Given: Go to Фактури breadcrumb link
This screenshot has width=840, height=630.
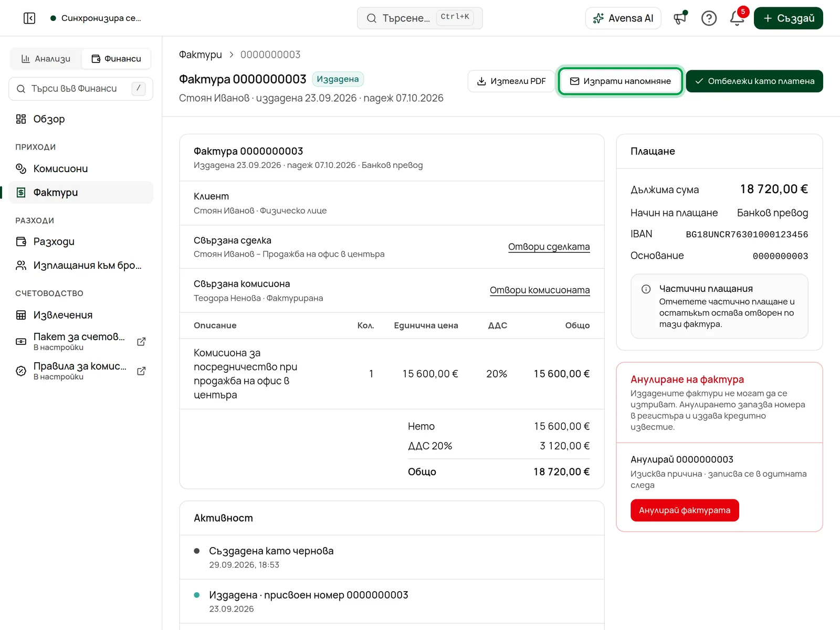Looking at the screenshot, I should coord(201,55).
